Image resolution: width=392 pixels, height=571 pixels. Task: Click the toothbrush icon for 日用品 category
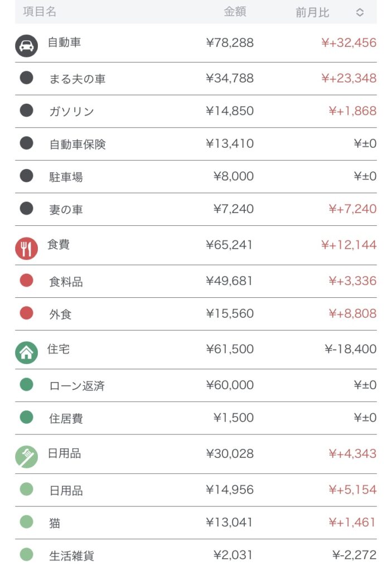tap(26, 457)
